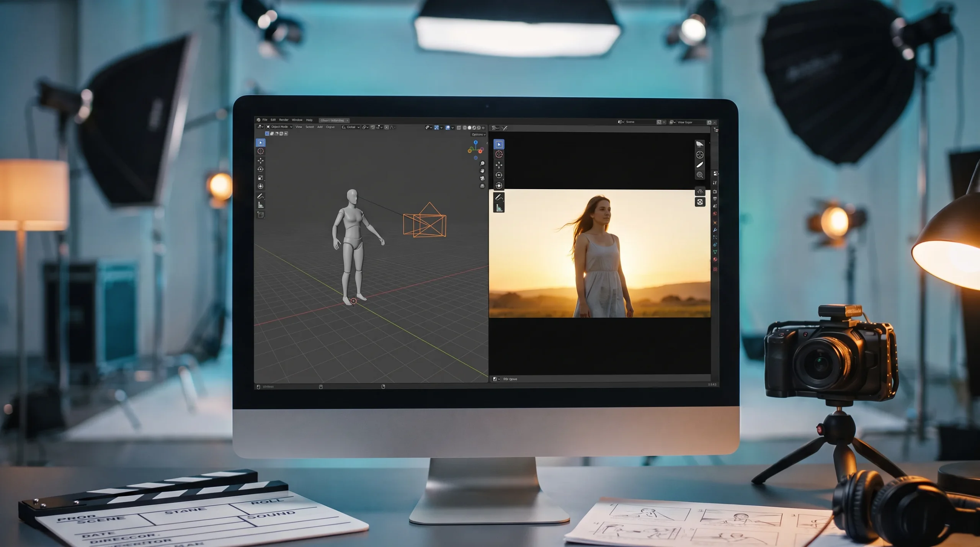The image size is (980, 547).
Task: Toggle viewport overlays button
Action: point(448,127)
